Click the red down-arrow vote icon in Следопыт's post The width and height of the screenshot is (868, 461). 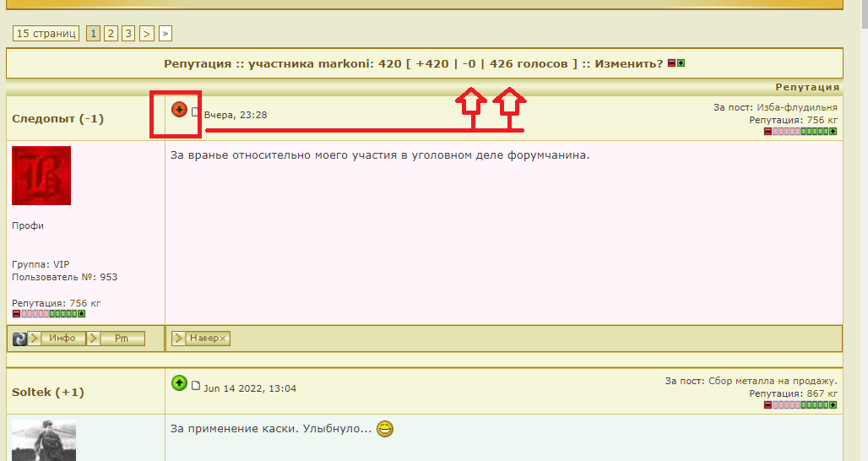pos(179,110)
